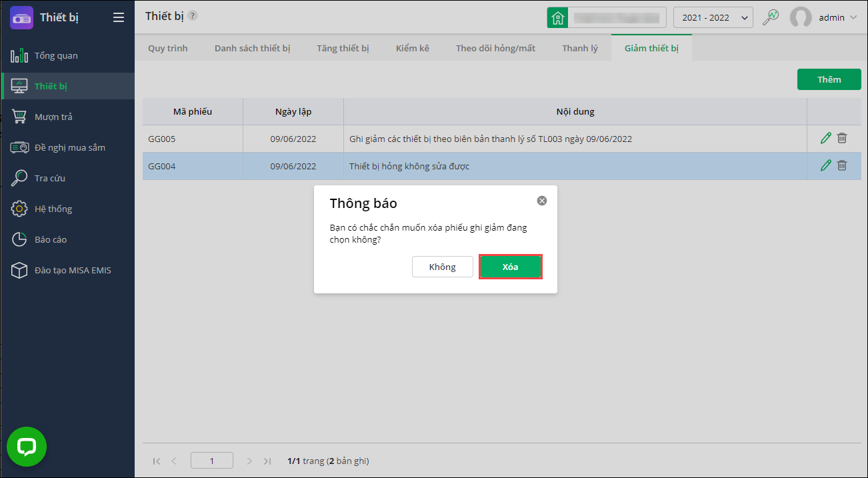Edit voucher GG005 with pencil icon

(826, 138)
